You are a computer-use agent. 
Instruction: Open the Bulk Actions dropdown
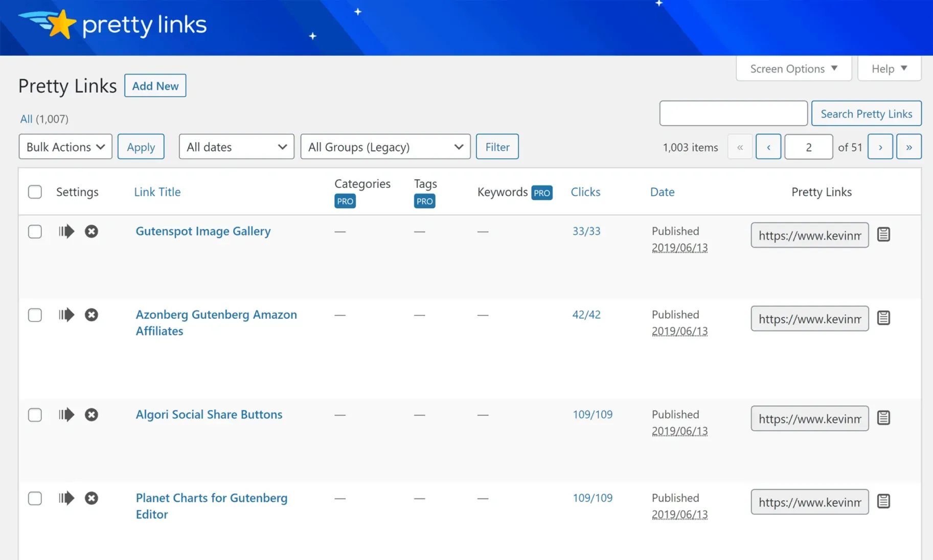pyautogui.click(x=65, y=147)
